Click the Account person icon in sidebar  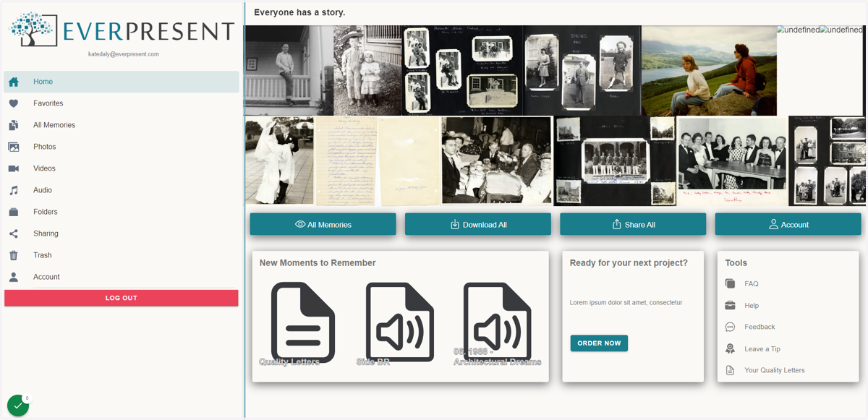pos(14,277)
